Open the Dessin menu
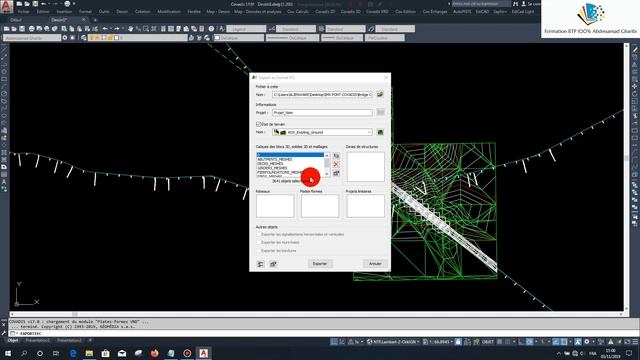640x360 pixels. [122, 12]
